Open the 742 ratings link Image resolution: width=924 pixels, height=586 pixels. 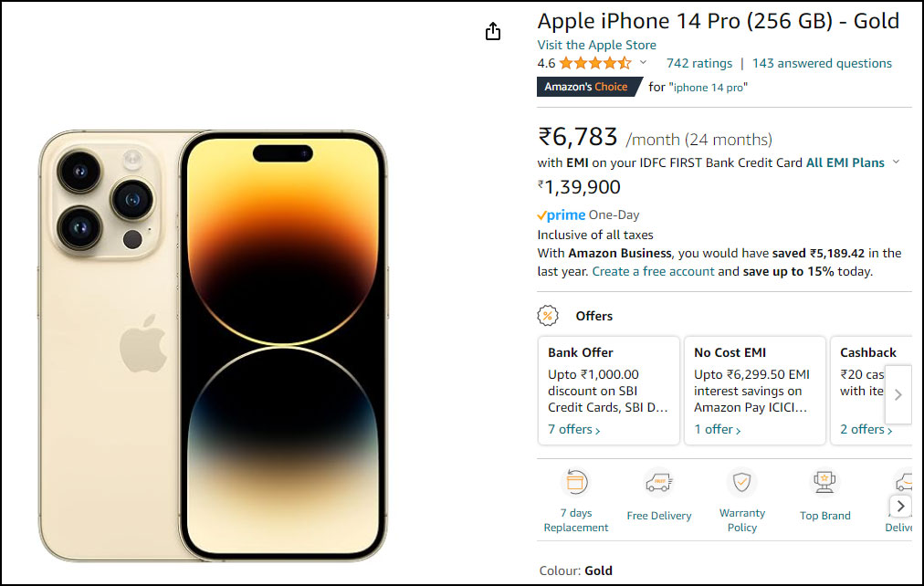[x=699, y=63]
